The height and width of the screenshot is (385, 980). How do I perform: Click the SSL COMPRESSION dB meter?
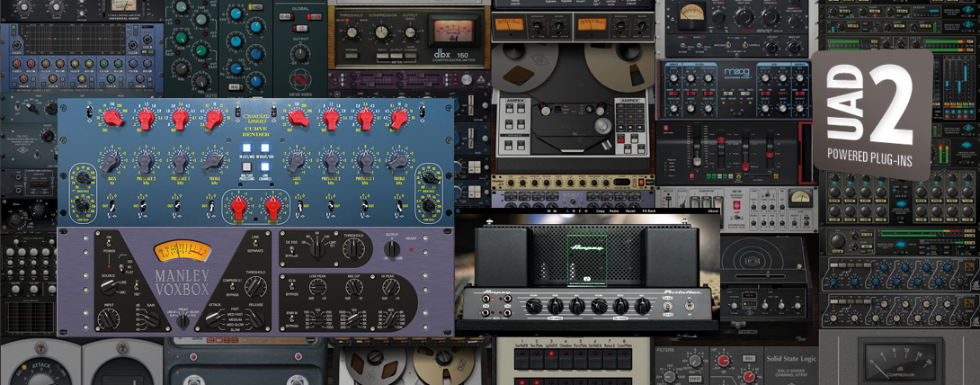(x=900, y=362)
